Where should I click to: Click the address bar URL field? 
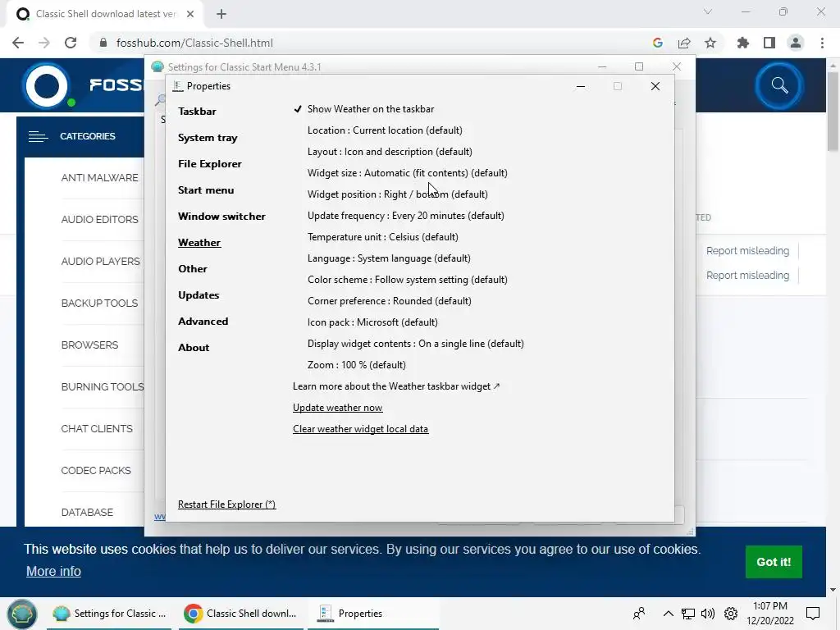(370, 43)
